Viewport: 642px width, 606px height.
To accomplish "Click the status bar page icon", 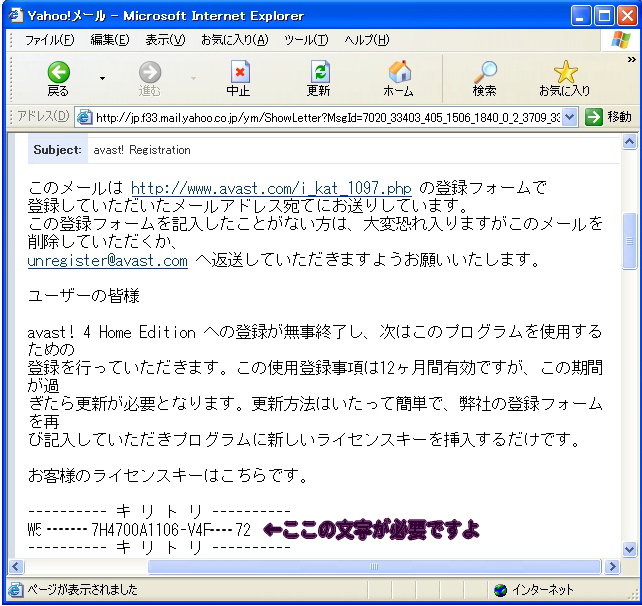I will coord(15,590).
